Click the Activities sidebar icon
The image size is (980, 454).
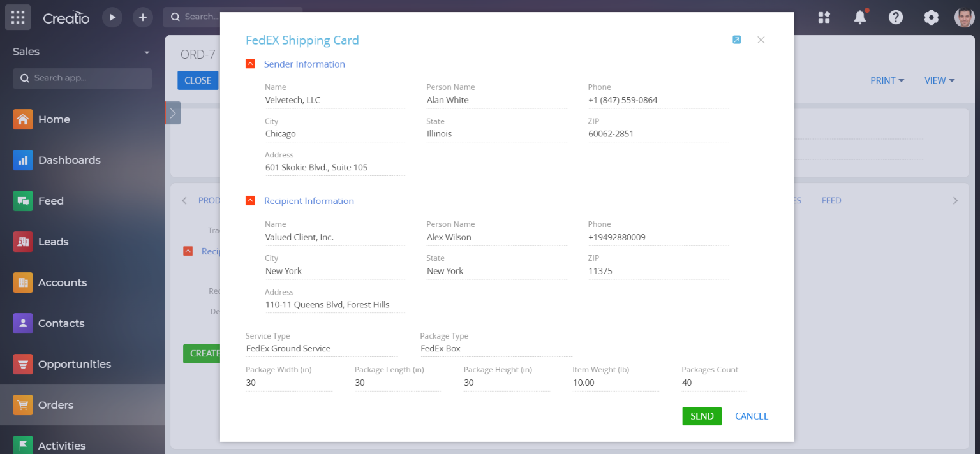point(23,445)
